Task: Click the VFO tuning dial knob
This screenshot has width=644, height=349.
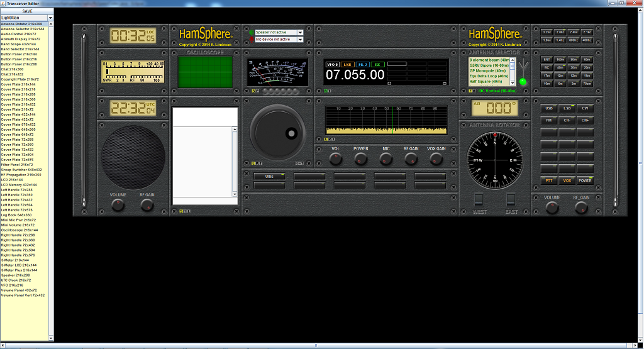Action: 277,132
